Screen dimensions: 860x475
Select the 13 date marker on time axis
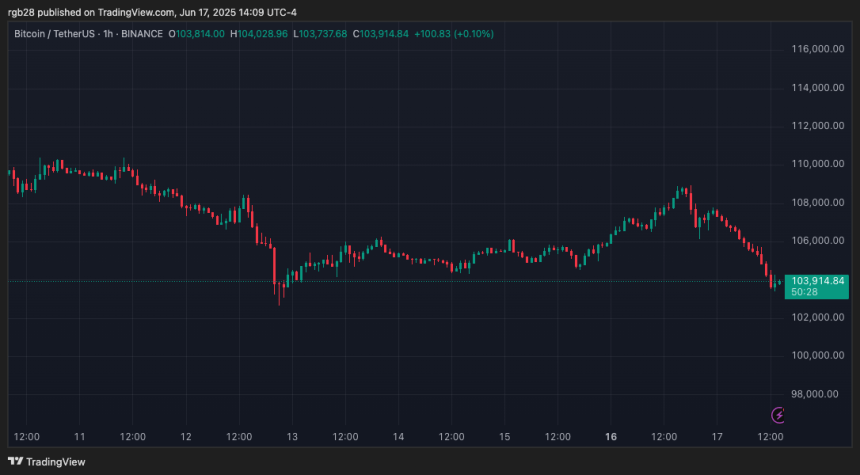tap(292, 437)
